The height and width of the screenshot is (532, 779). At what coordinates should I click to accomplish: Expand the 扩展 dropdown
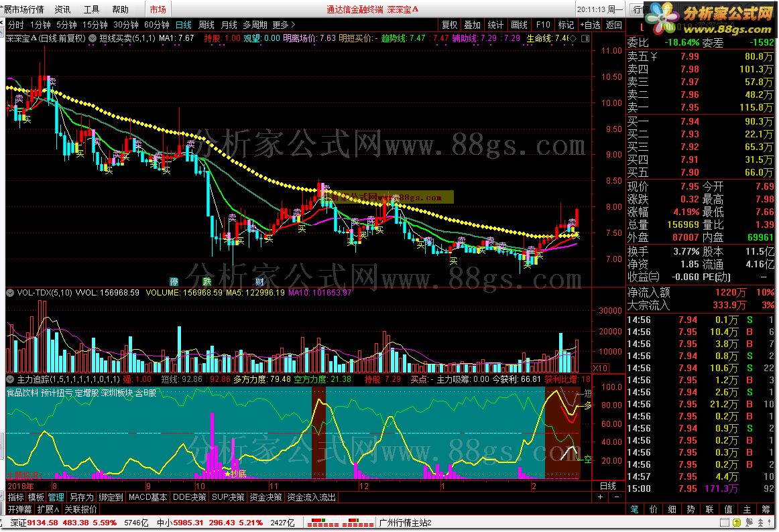coord(48,510)
